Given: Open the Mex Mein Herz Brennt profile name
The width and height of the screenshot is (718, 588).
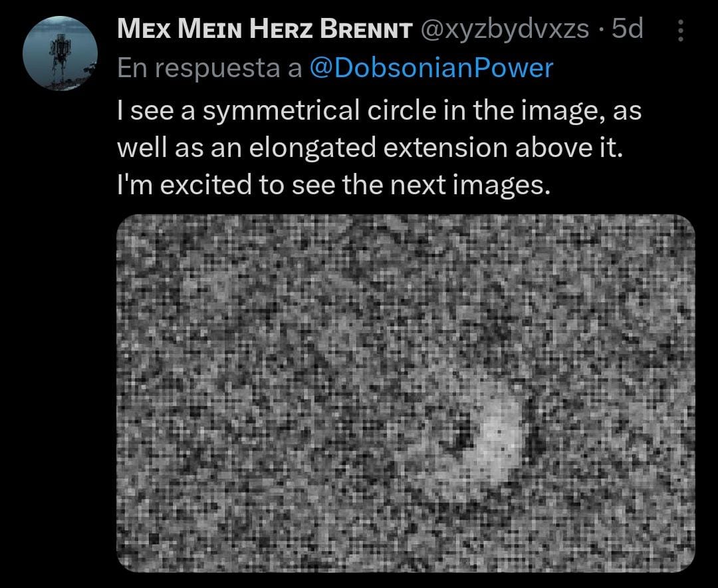Looking at the screenshot, I should pos(263,30).
